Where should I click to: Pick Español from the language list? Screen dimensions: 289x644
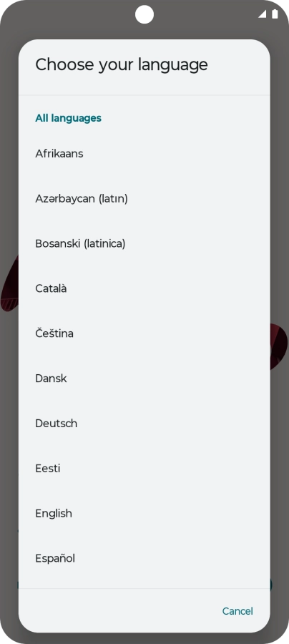144,558
